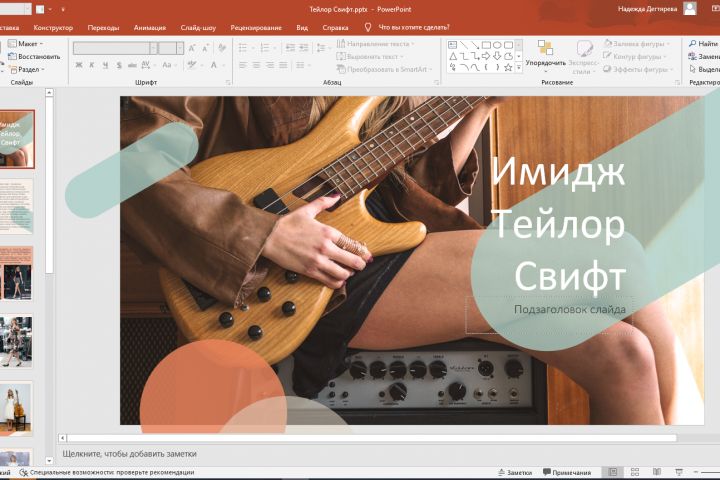Choose the elbow connector shape
This screenshot has height=480, width=720.
[x=464, y=56]
